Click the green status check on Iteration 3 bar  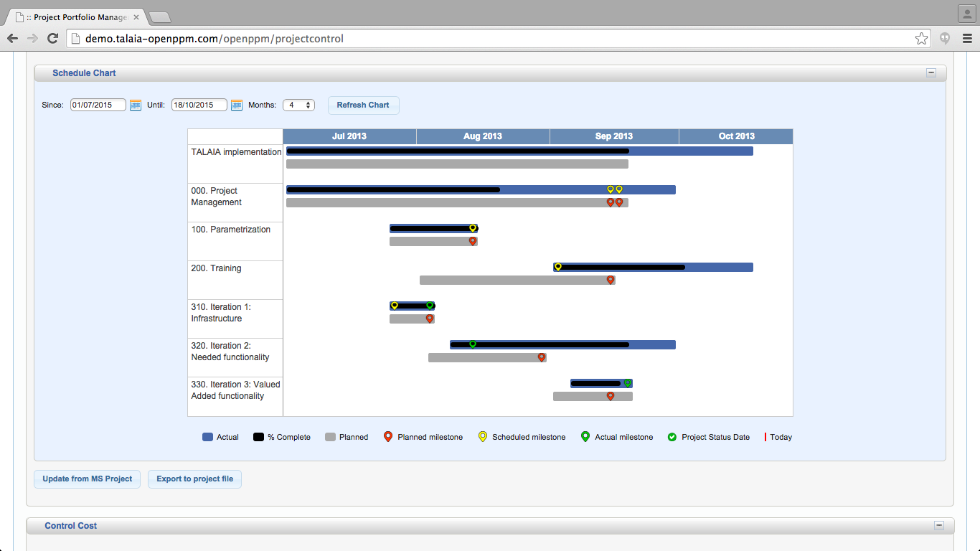(628, 382)
